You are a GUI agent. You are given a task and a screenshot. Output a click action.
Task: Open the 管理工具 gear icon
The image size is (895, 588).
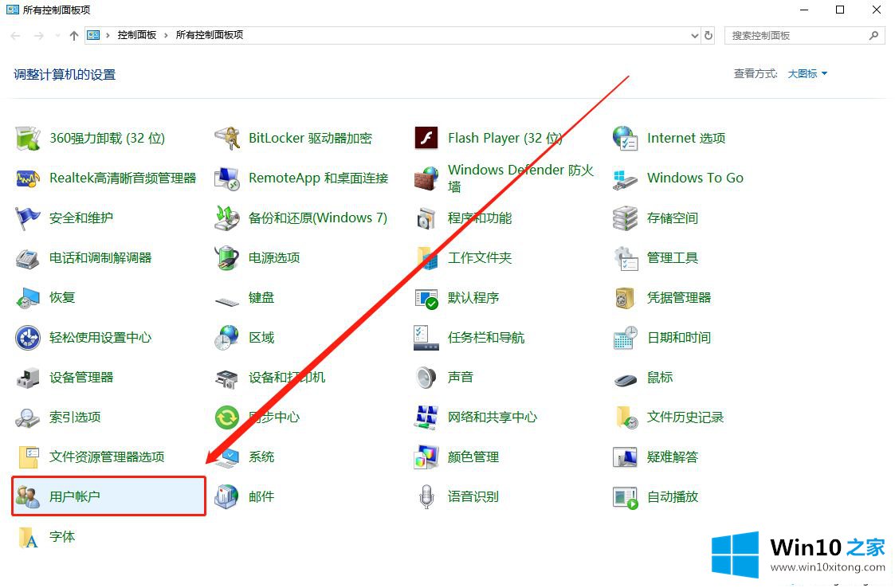625,258
